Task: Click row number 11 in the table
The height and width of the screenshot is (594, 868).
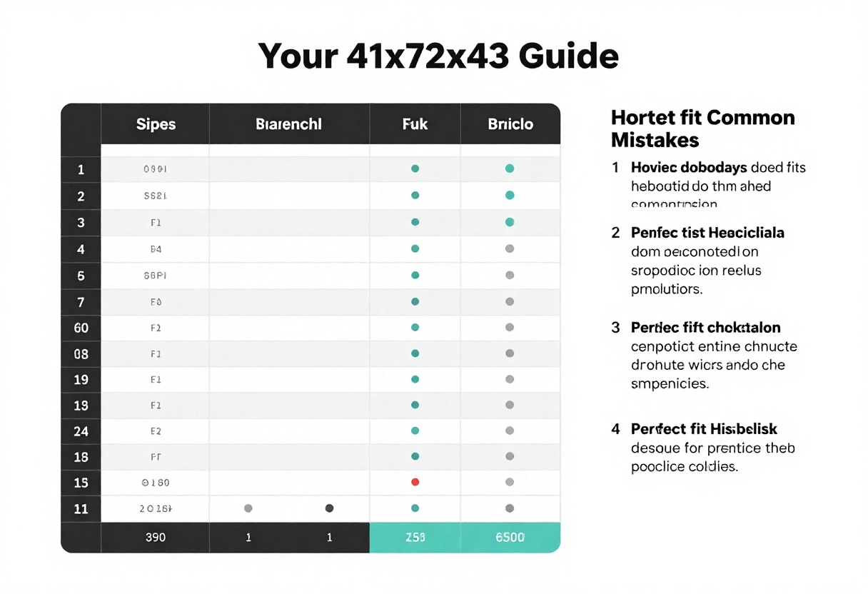Action: pyautogui.click(x=81, y=509)
